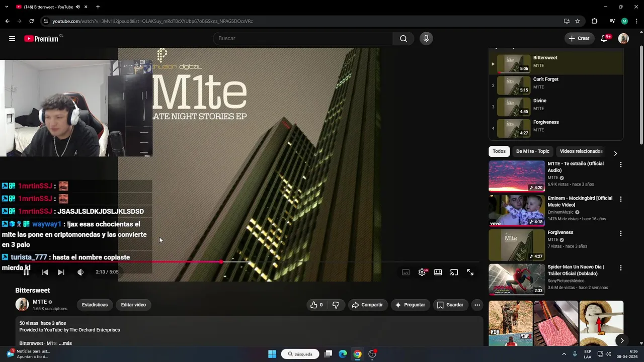Screen dimensions: 644x362
Task: Like the Bittersweet video
Action: click(316, 305)
